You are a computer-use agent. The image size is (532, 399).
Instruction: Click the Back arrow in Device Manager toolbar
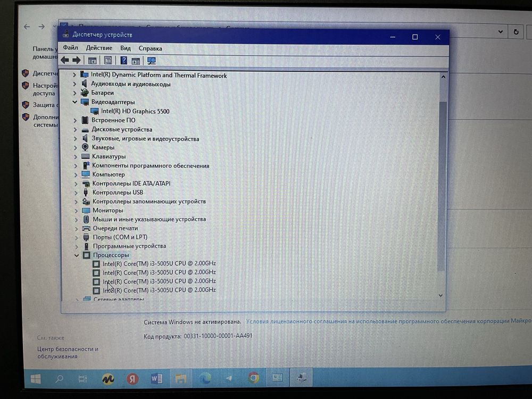(x=65, y=61)
